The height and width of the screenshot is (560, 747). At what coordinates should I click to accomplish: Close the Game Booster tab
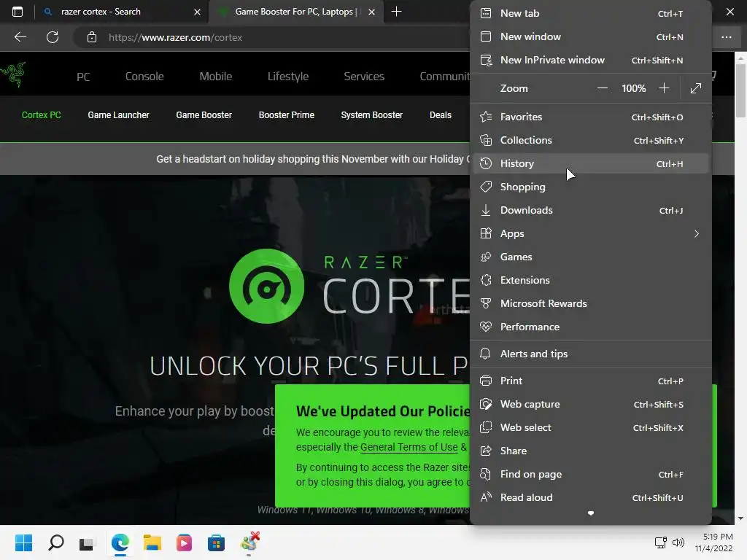(371, 12)
